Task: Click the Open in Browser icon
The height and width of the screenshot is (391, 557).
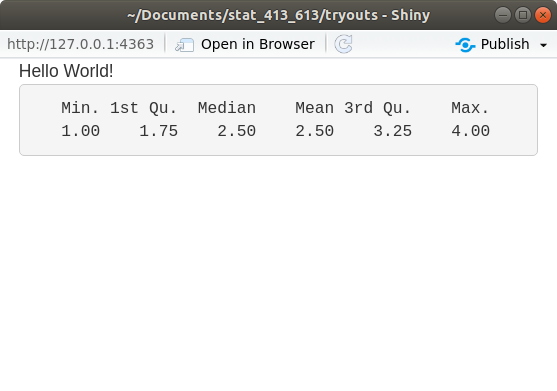Action: pos(184,45)
